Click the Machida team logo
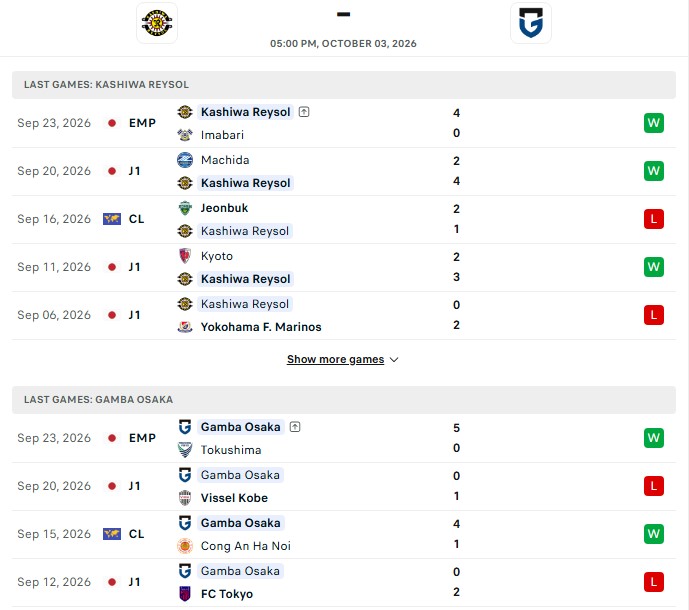Image resolution: width=689 pixels, height=610 pixels. coord(185,160)
